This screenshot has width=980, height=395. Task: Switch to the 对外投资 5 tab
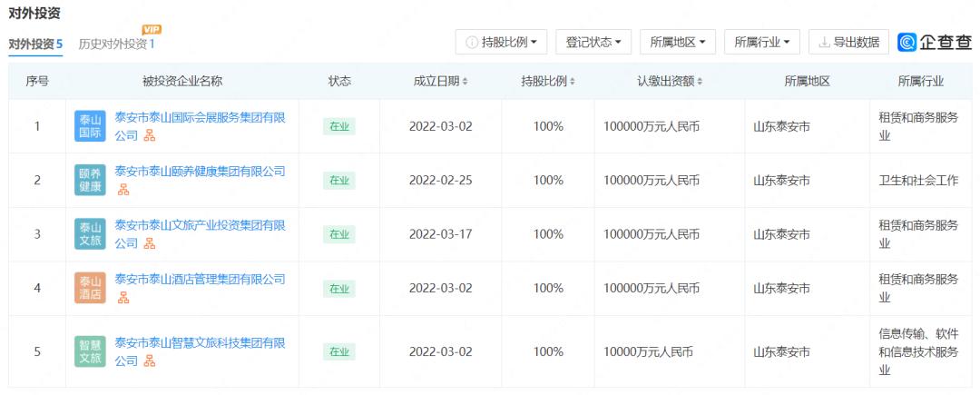[x=35, y=44]
